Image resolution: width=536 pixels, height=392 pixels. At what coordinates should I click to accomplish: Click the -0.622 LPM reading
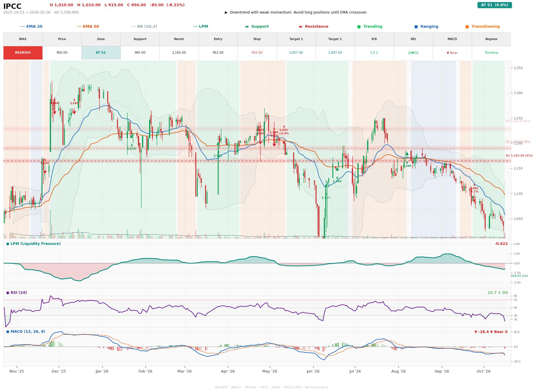click(501, 244)
